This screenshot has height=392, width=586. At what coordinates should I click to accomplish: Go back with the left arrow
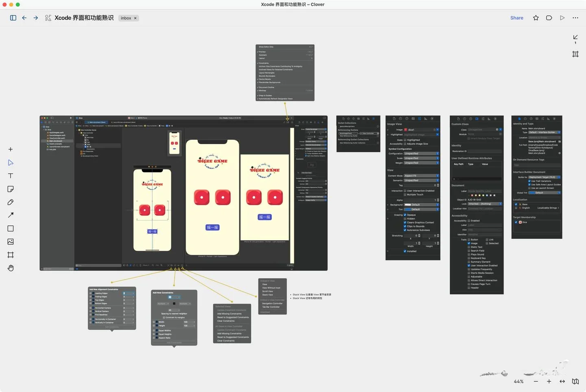[24, 18]
